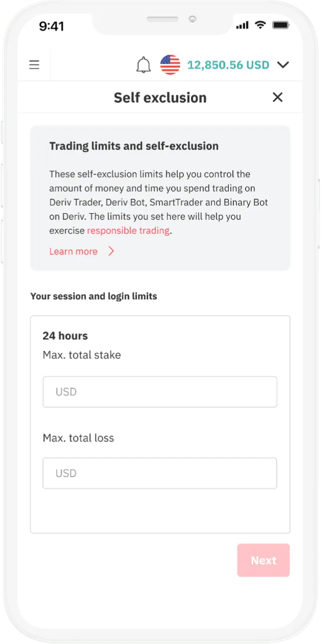The height and width of the screenshot is (644, 321).
Task: Click the battery indicator icon
Action: 281,24
